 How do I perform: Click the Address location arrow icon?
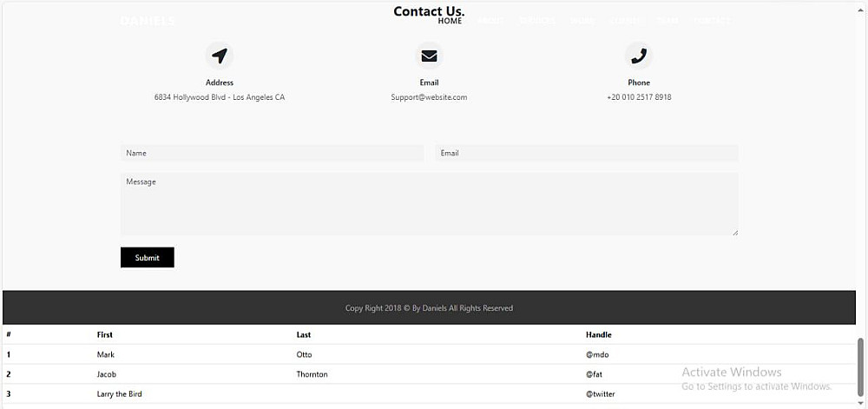(220, 56)
